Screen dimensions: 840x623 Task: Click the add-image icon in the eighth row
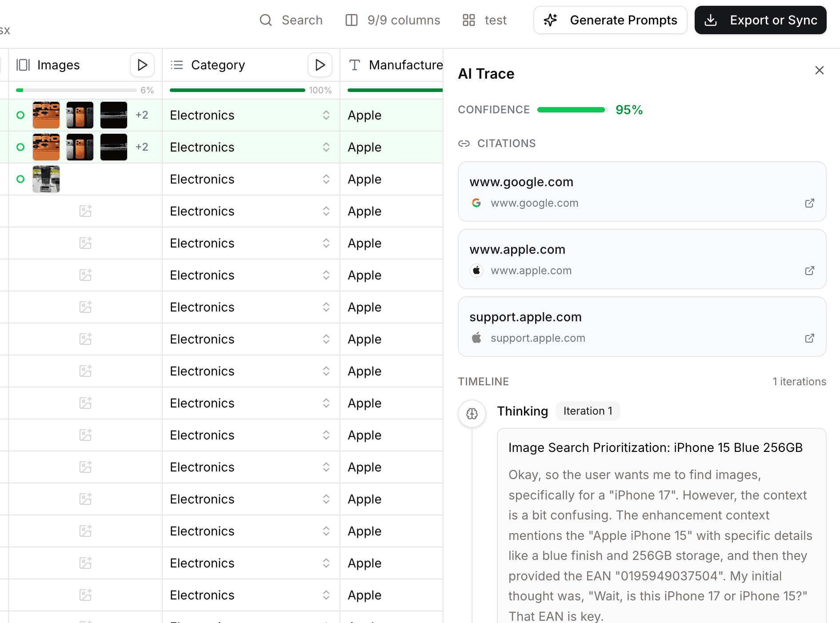pos(85,339)
